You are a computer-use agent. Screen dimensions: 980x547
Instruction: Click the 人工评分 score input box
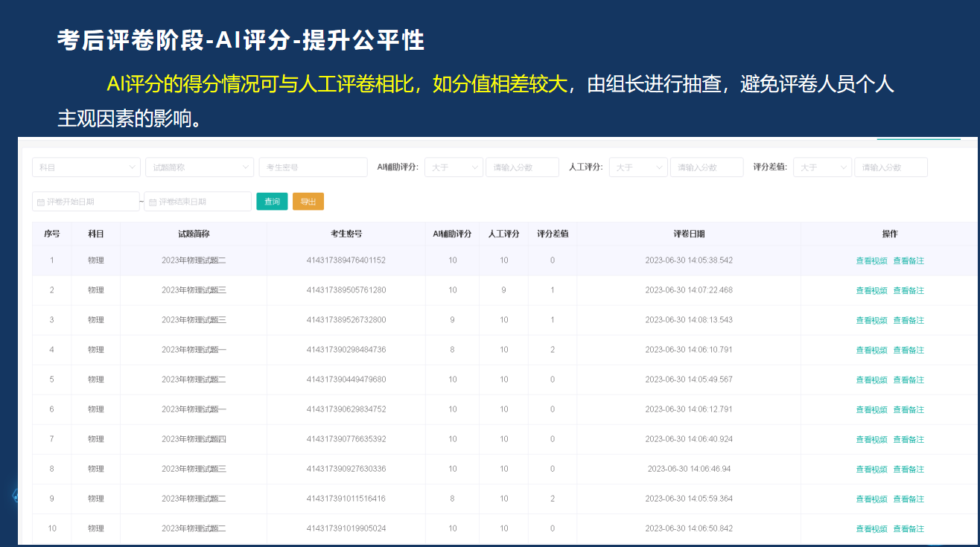[706, 167]
